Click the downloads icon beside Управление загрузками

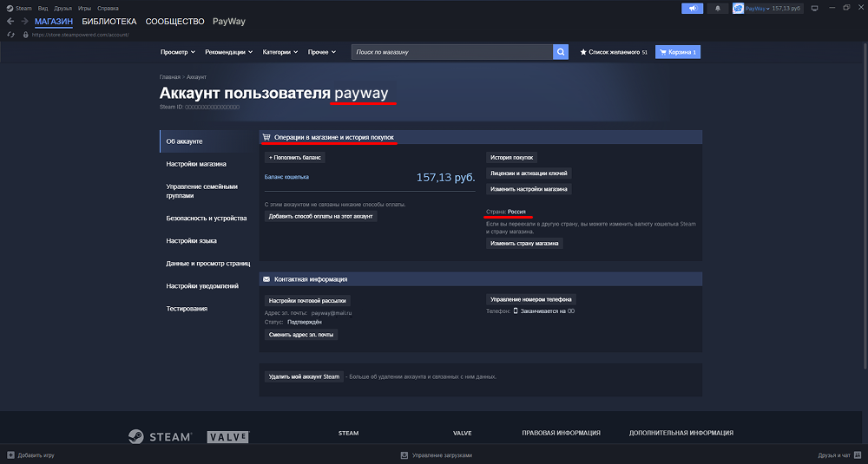404,455
